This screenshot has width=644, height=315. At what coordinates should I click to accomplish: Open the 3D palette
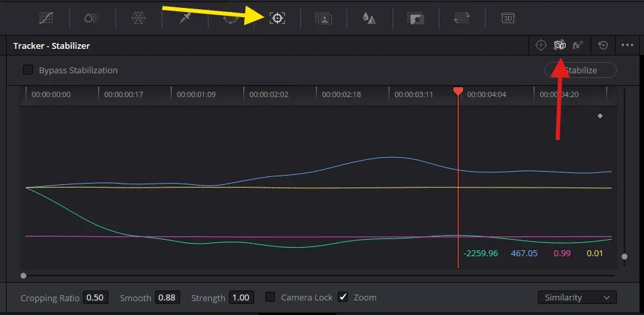tap(508, 18)
